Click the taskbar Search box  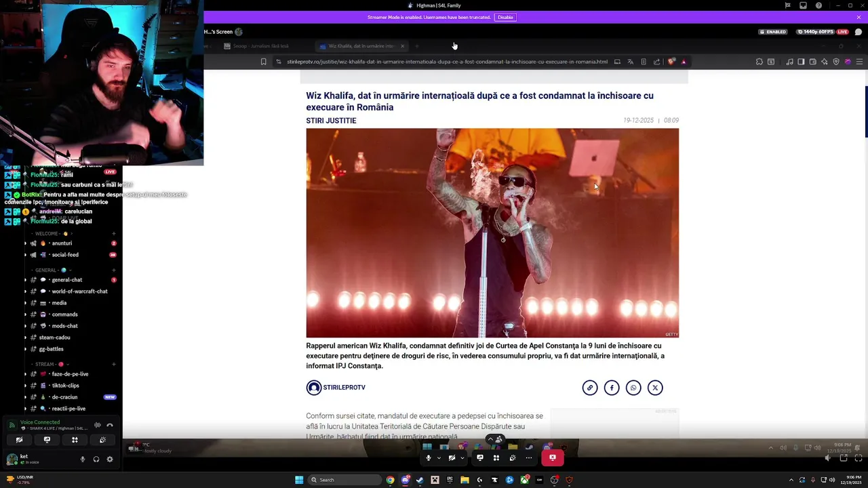coord(344,480)
